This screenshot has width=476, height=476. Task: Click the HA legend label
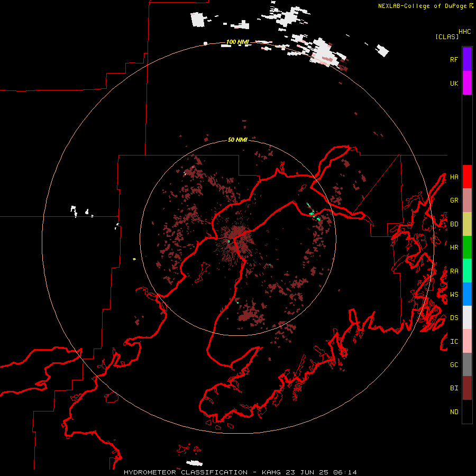coord(454,177)
